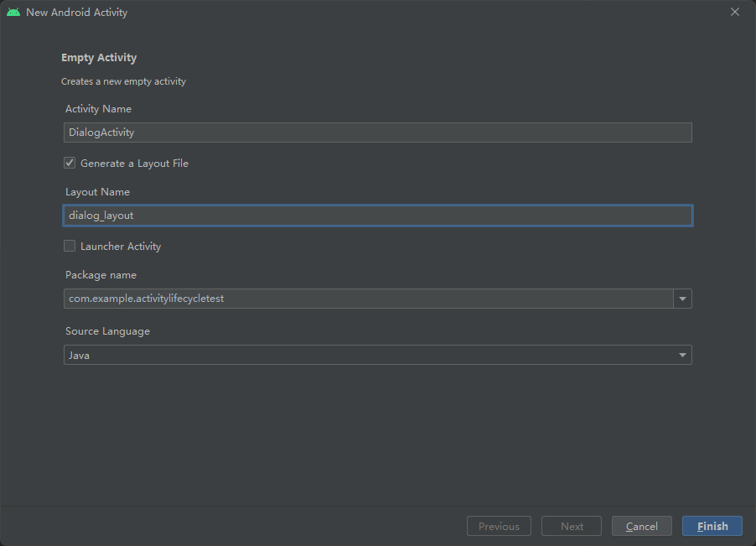Click the Creates a new empty activity description
This screenshot has width=756, height=546.
point(123,81)
